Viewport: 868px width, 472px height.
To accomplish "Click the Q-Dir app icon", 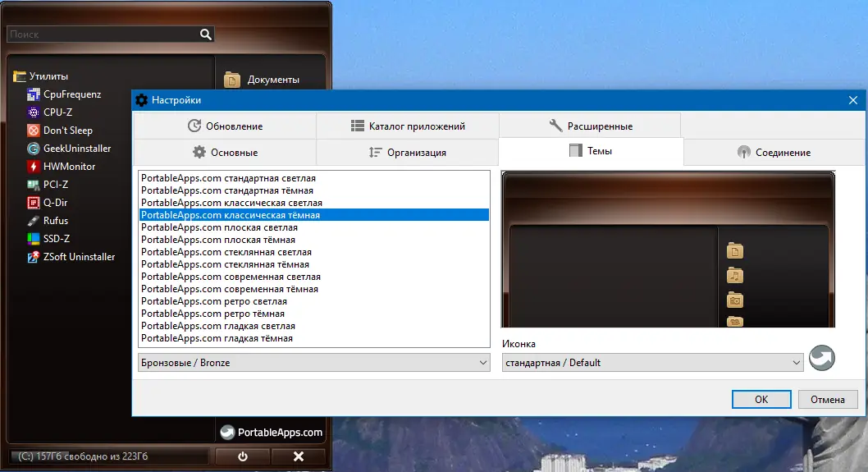I will [33, 203].
